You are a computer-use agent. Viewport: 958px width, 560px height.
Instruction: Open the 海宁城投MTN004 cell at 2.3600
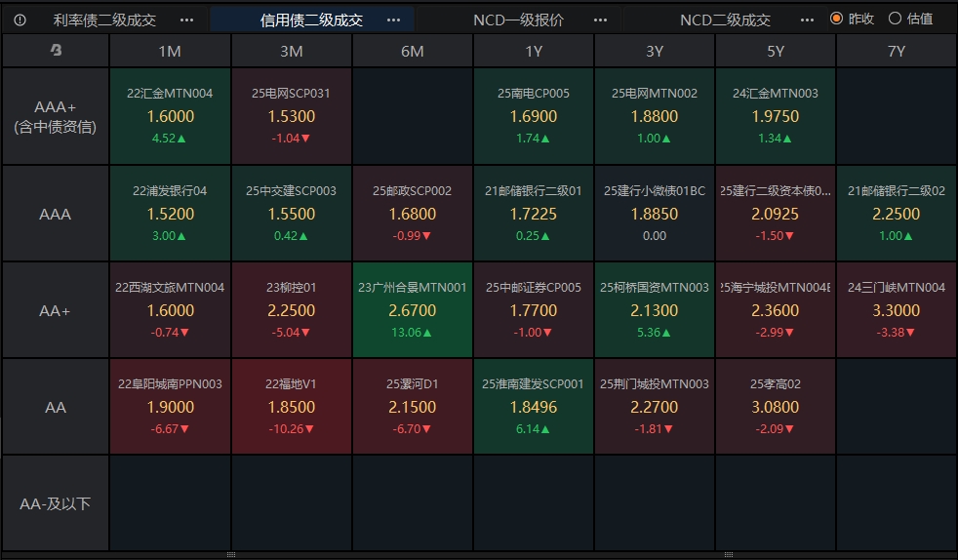(x=776, y=310)
